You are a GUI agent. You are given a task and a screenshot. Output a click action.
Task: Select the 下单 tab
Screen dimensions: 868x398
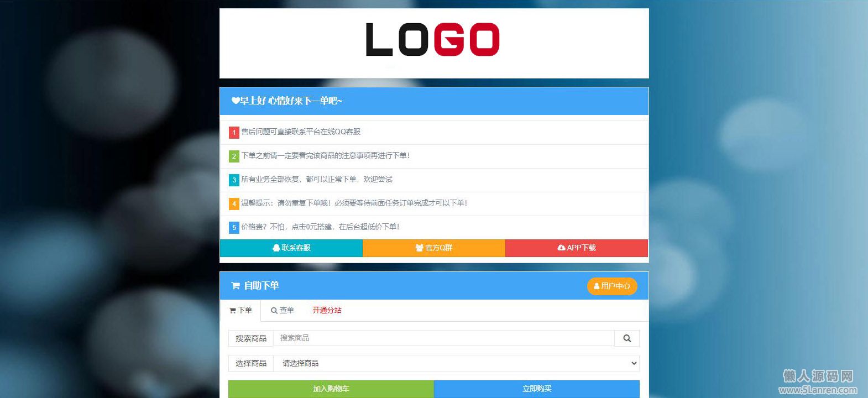tap(240, 311)
